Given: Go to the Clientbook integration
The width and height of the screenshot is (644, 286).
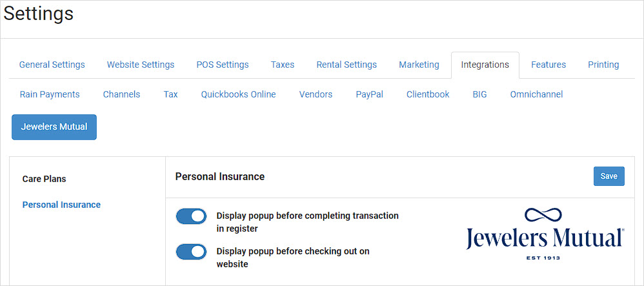Looking at the screenshot, I should pos(428,94).
